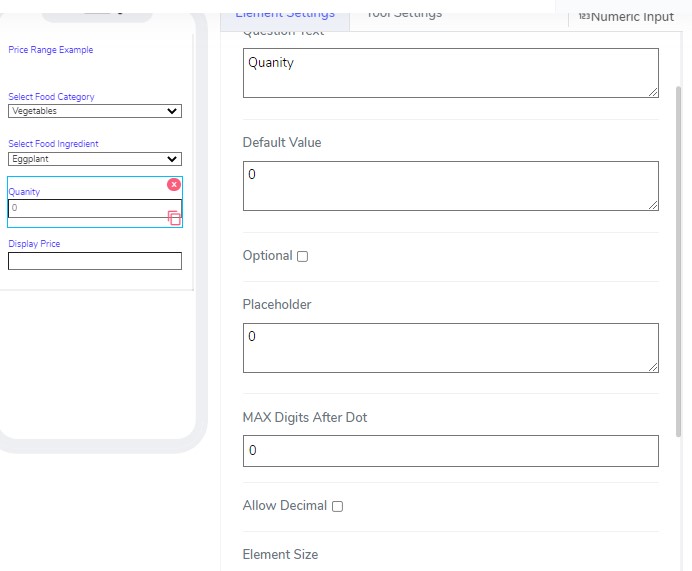Delete the Quanity element with red X
The width and height of the screenshot is (692, 571).
[174, 185]
